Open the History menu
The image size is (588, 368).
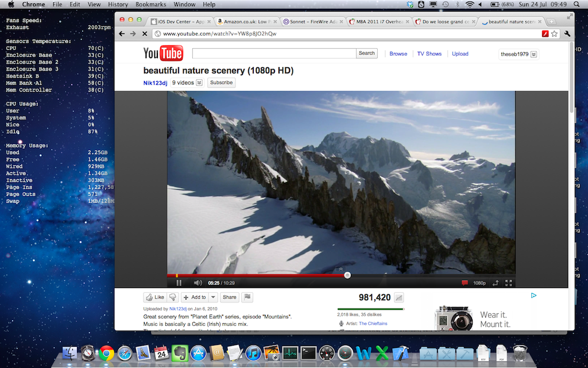(118, 5)
